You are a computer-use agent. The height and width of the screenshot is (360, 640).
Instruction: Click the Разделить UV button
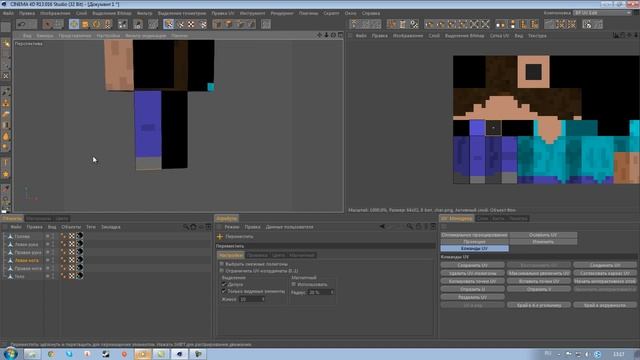pyautogui.click(x=472, y=297)
